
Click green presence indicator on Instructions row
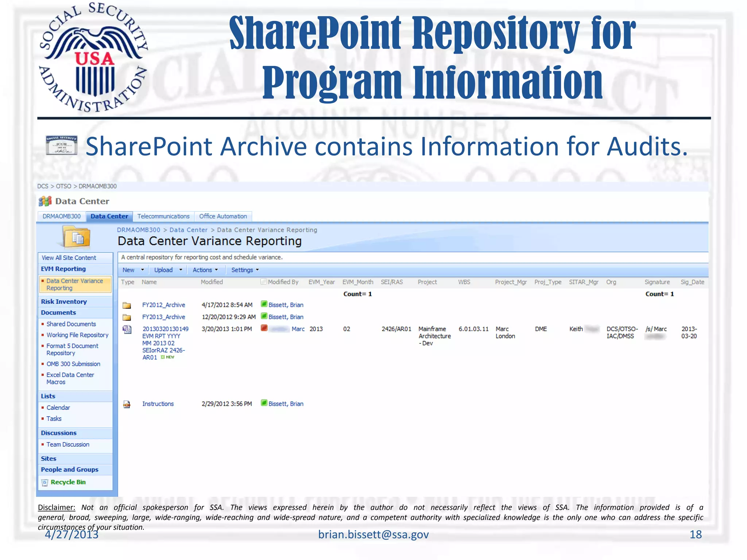pos(264,403)
